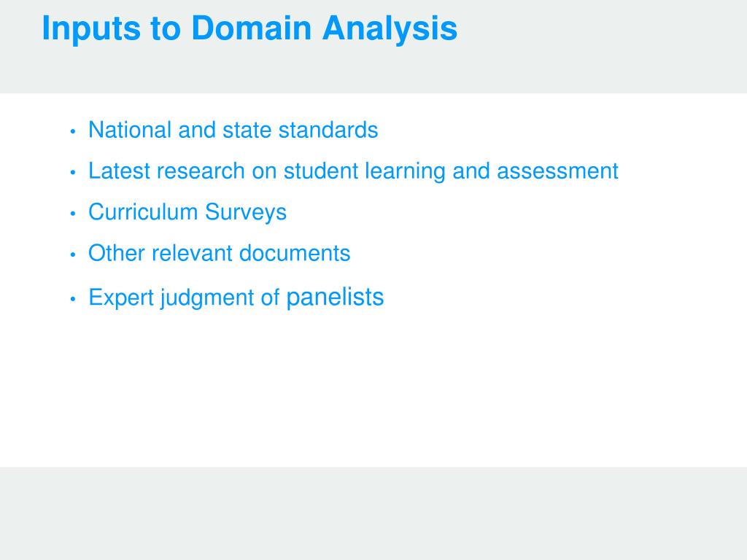The width and height of the screenshot is (747, 560).
Task: Click the gray footer band of slide
Action: [x=373, y=513]
